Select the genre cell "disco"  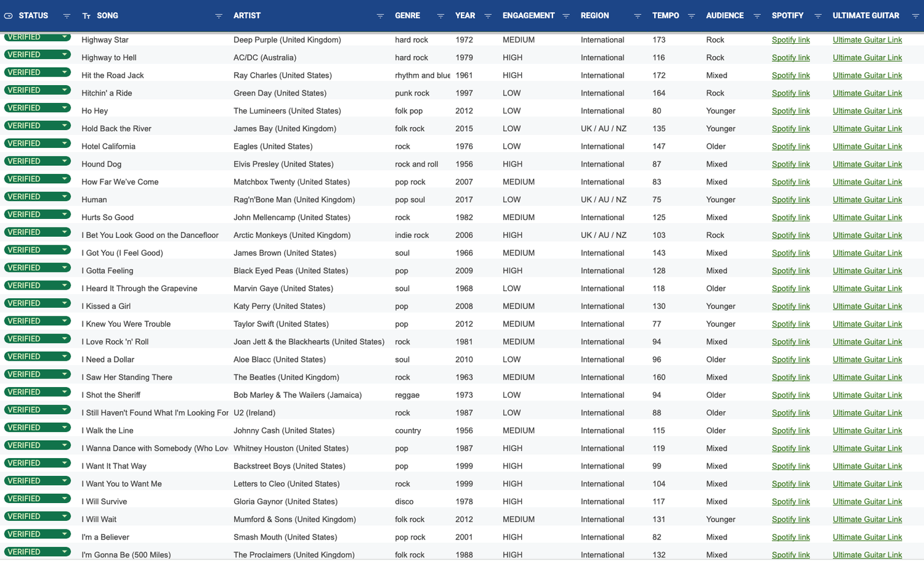click(404, 502)
